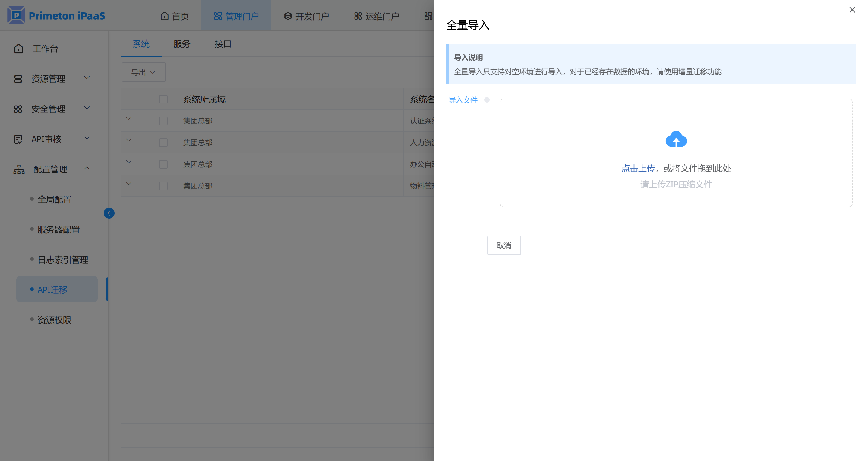Select 服务器配置 in the sidebar
868x461 pixels.
tap(58, 229)
